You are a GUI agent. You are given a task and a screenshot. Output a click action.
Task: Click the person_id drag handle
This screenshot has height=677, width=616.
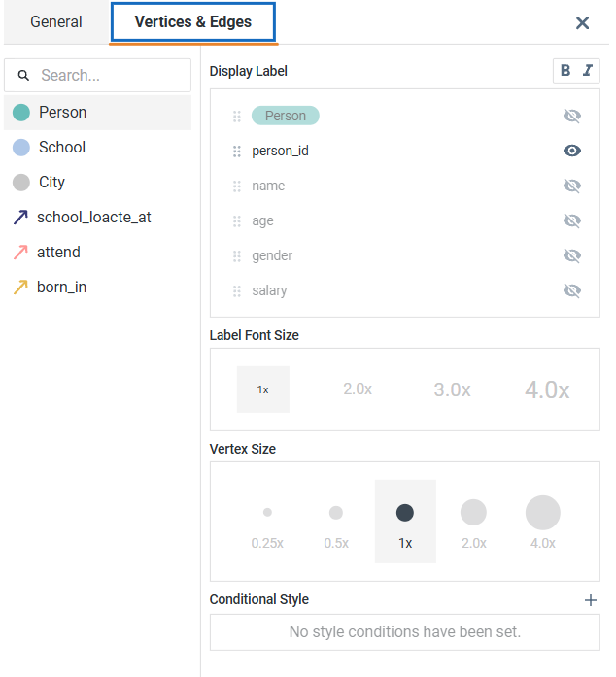[237, 152]
